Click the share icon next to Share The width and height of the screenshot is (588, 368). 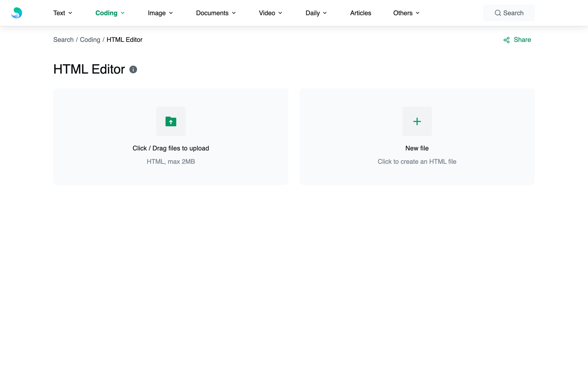click(506, 40)
